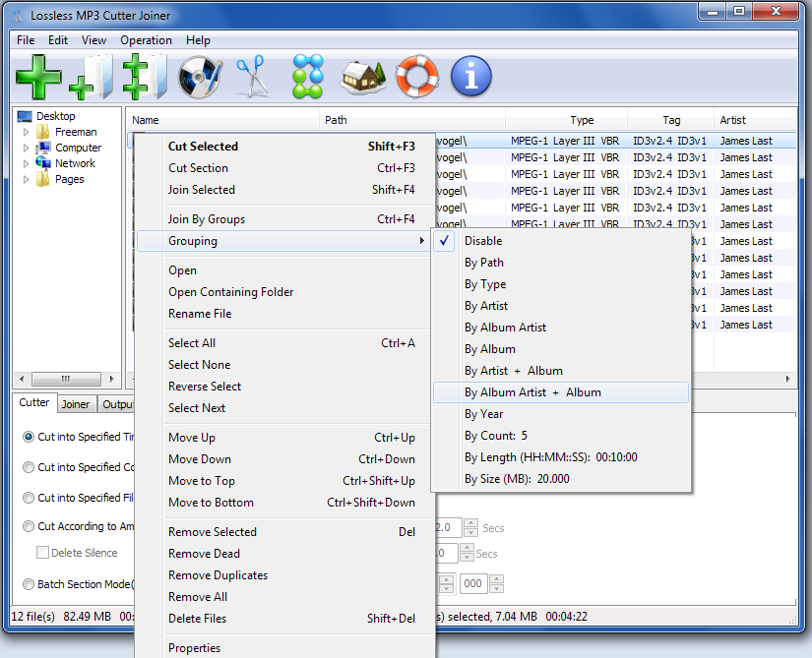Click the Freeman folder icon

pos(43,132)
